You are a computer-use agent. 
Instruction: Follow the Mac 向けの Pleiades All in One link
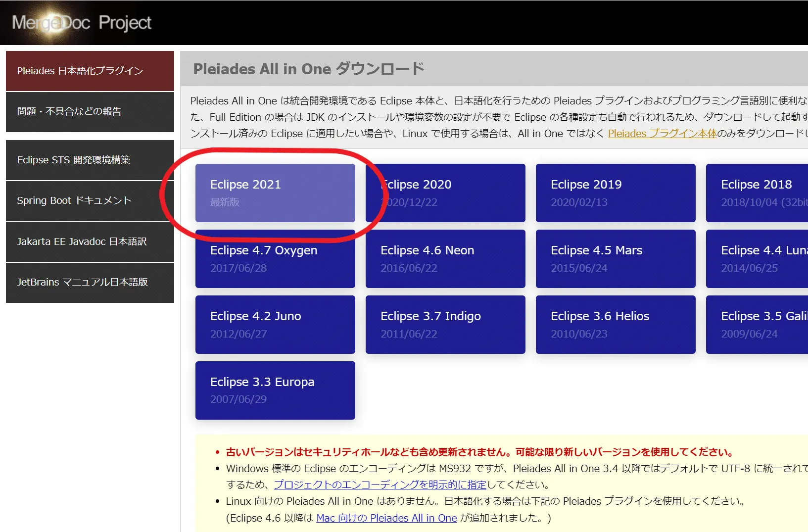click(x=386, y=518)
